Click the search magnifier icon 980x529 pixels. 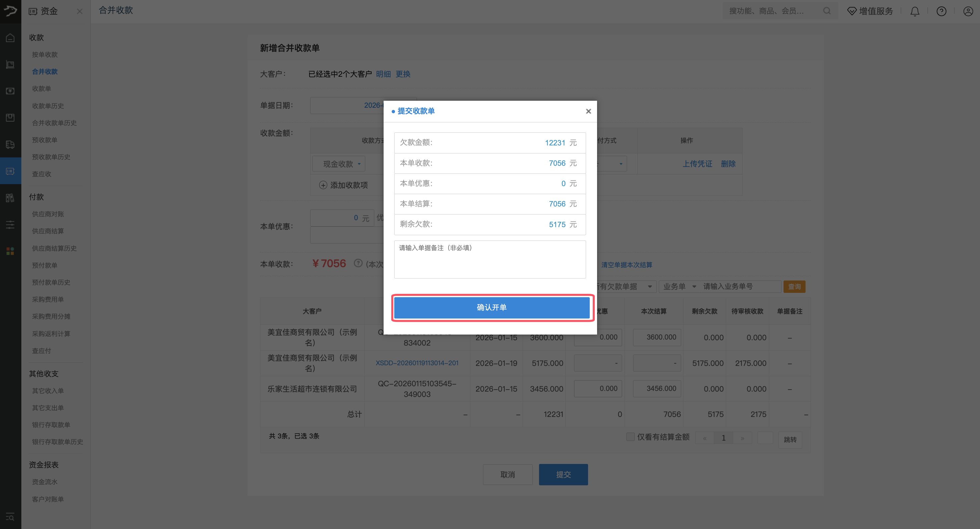click(x=827, y=11)
